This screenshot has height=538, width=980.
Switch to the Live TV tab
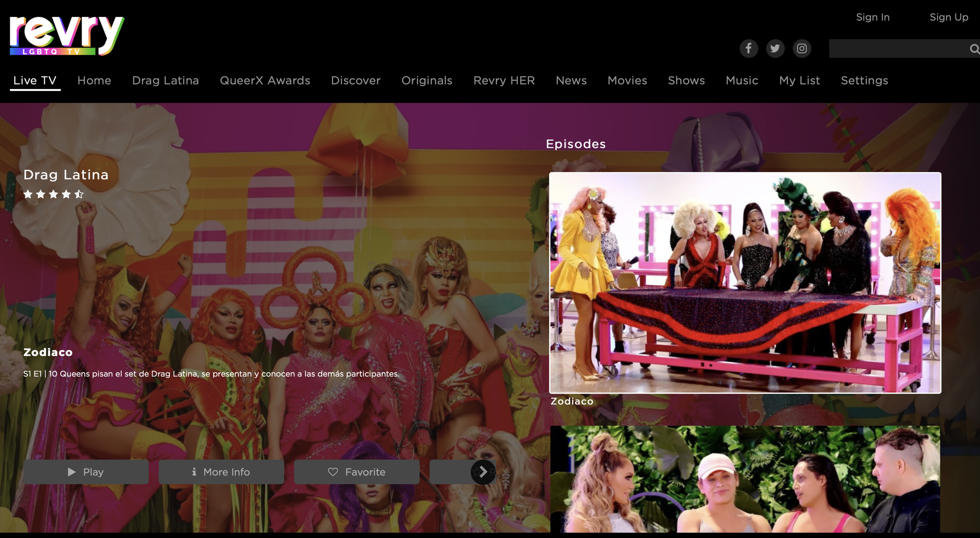(x=35, y=80)
